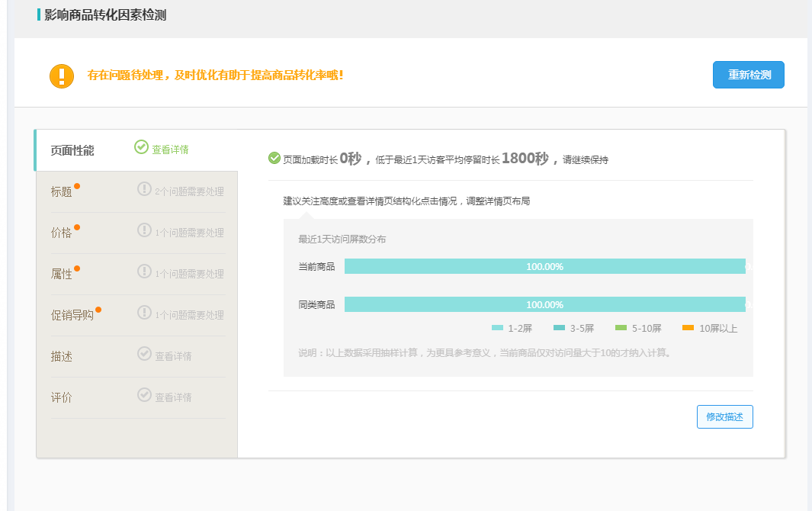Click the 修改描述 button
The image size is (812, 511).
[724, 417]
